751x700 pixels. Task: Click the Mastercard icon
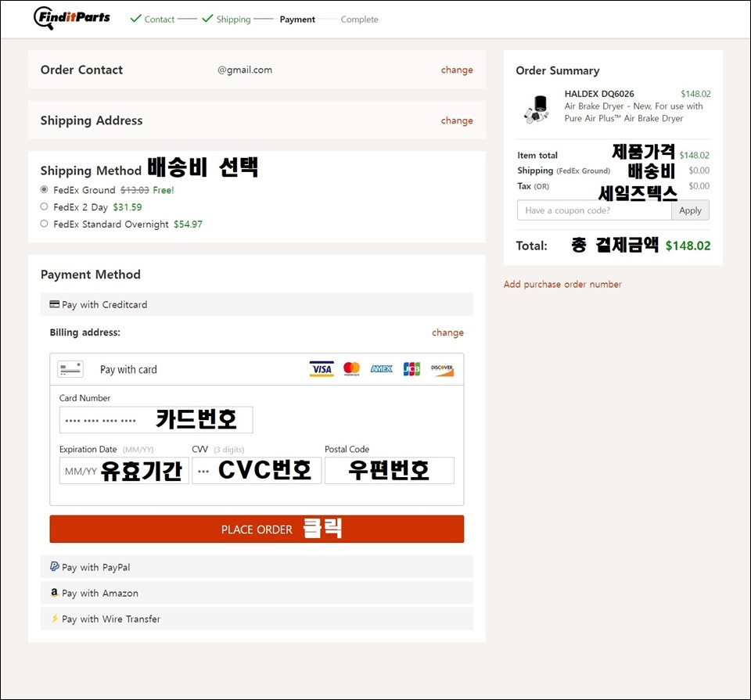coord(351,369)
